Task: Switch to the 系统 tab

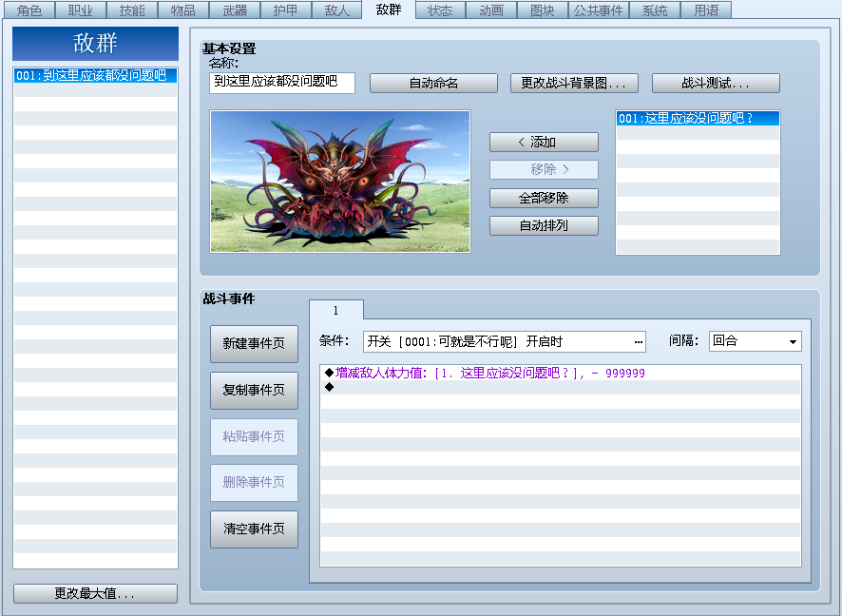Action: click(x=655, y=10)
